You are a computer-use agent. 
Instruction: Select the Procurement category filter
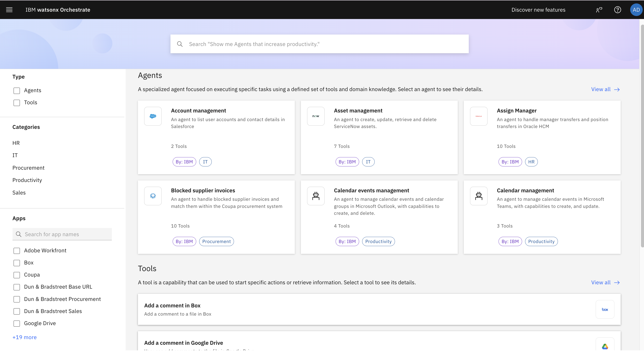coord(28,168)
